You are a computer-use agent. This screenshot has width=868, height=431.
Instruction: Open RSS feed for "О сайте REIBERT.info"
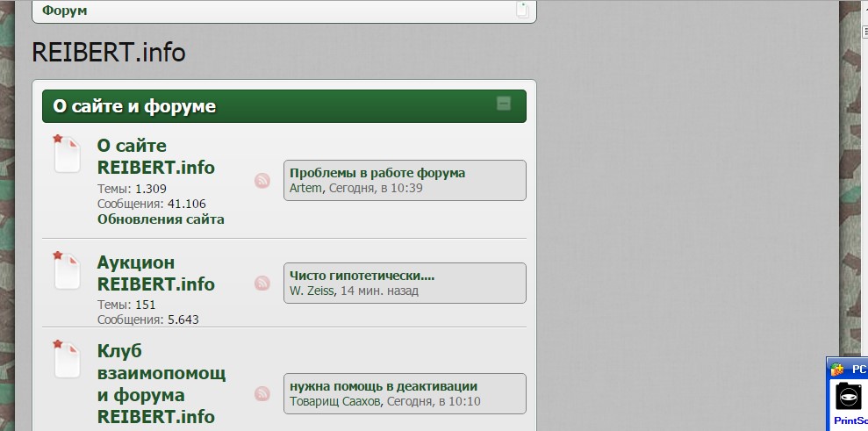[262, 181]
